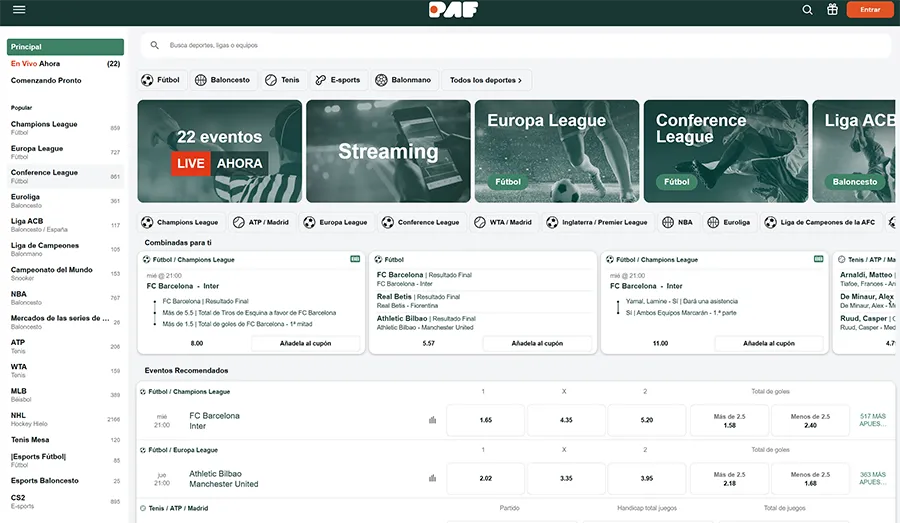Open En Vivo Ahora live events
The height and width of the screenshot is (523, 900).
65,64
